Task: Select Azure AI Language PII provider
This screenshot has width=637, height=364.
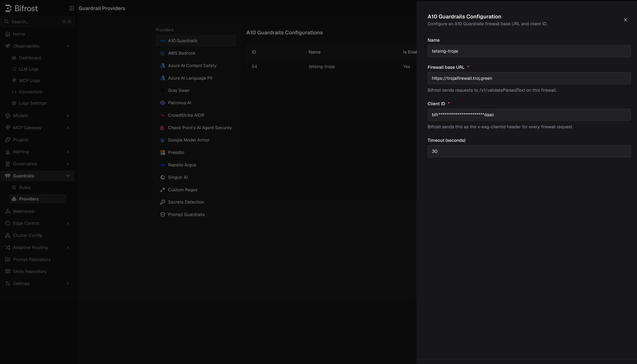Action: (x=196, y=78)
